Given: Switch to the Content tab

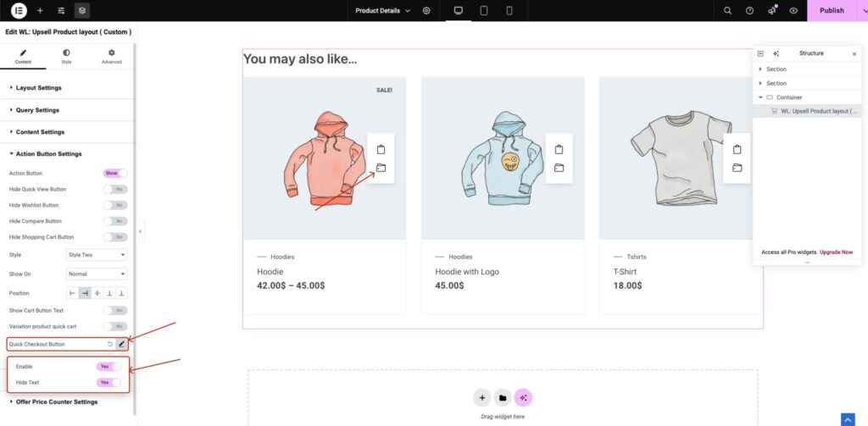Looking at the screenshot, I should (x=23, y=57).
